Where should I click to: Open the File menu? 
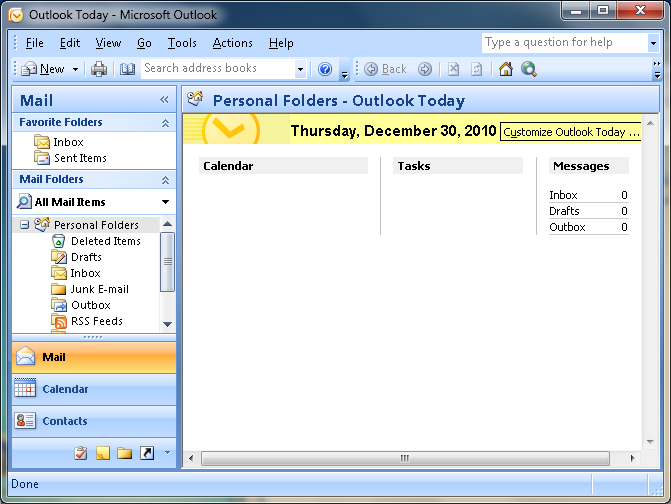pos(35,43)
